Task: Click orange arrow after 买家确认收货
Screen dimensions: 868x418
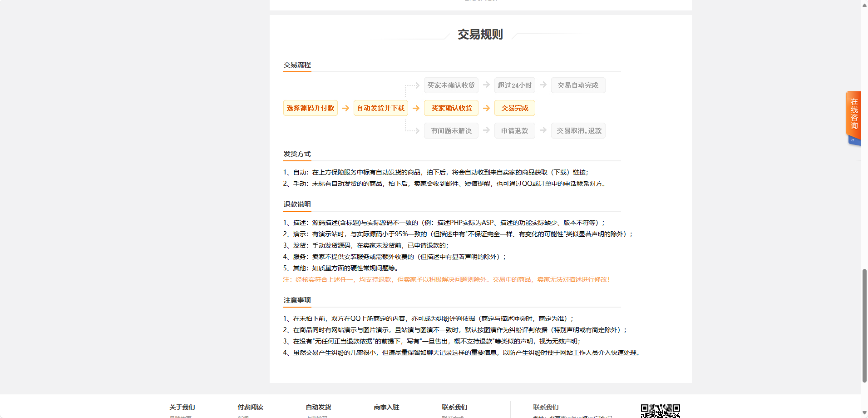Action: [486, 108]
